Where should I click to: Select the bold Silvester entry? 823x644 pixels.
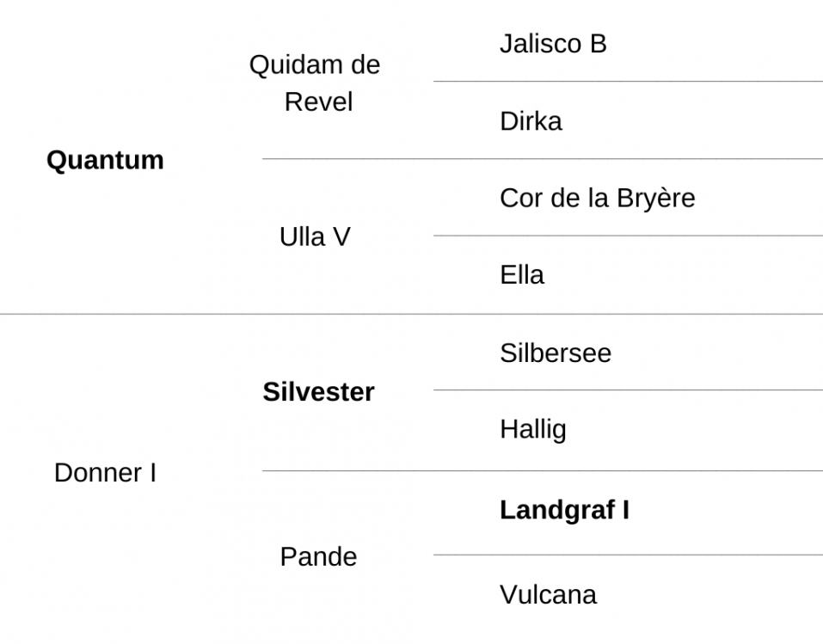click(318, 392)
